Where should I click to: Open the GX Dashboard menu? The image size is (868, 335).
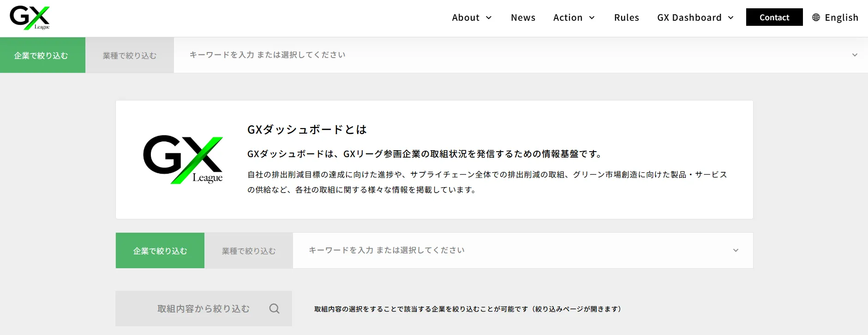tap(695, 18)
